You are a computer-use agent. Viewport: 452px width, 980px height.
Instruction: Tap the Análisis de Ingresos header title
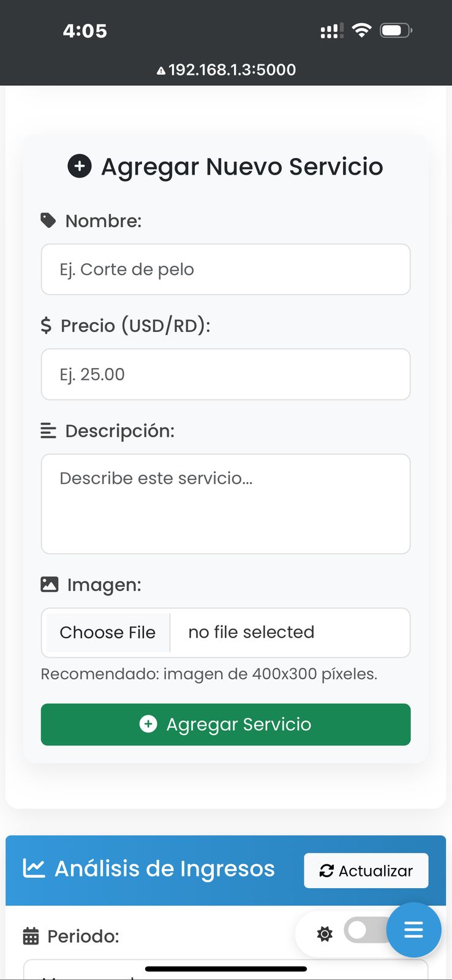click(164, 869)
